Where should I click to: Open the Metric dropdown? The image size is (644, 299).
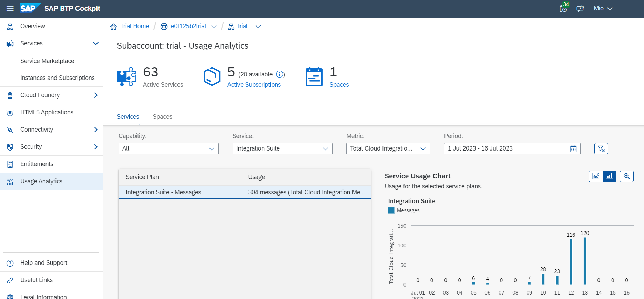(x=388, y=148)
